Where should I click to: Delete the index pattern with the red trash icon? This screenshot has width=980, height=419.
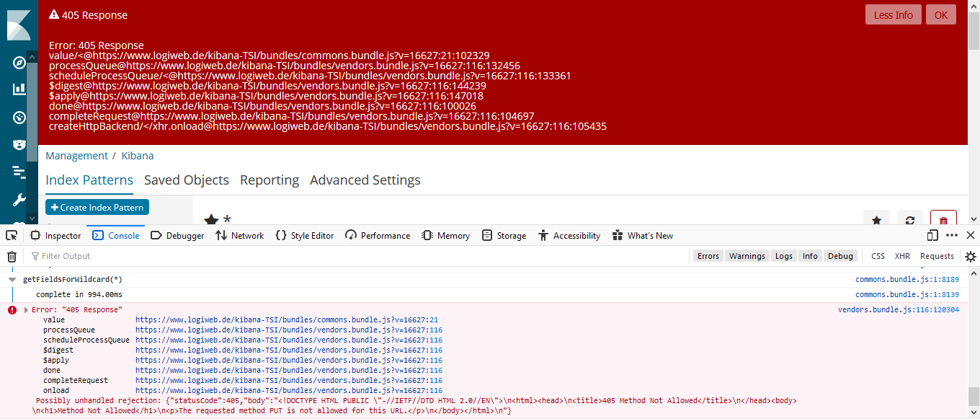(x=943, y=221)
